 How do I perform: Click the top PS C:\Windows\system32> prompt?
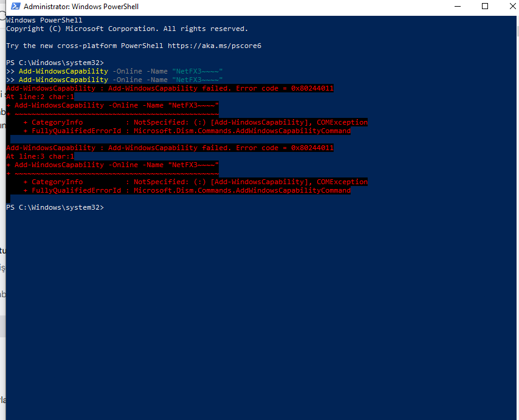[55, 63]
